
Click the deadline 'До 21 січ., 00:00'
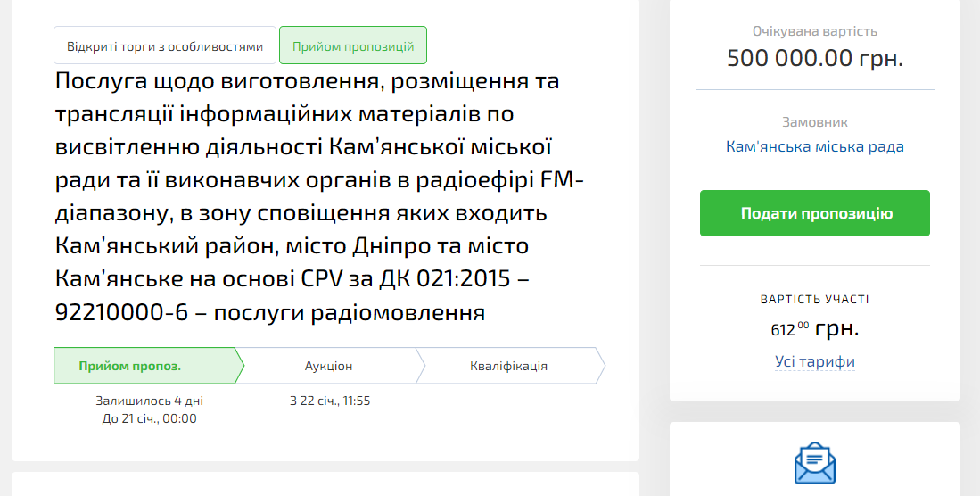point(150,417)
